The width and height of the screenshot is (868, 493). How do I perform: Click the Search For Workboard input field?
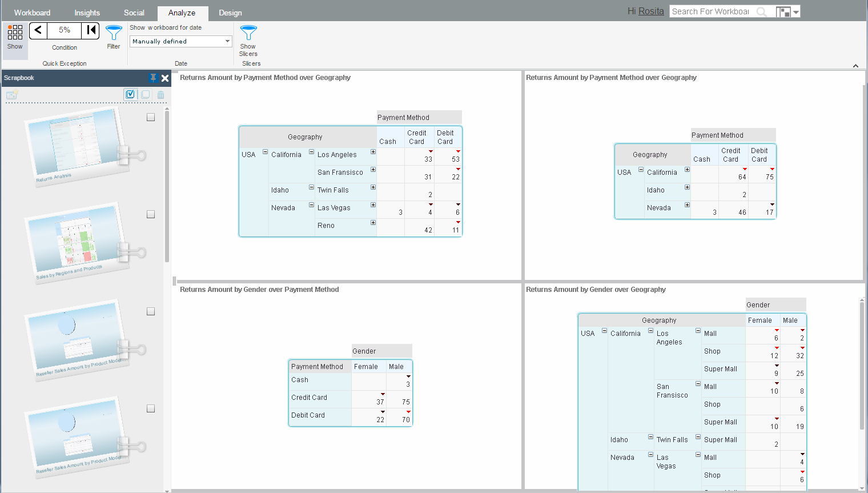pos(711,11)
